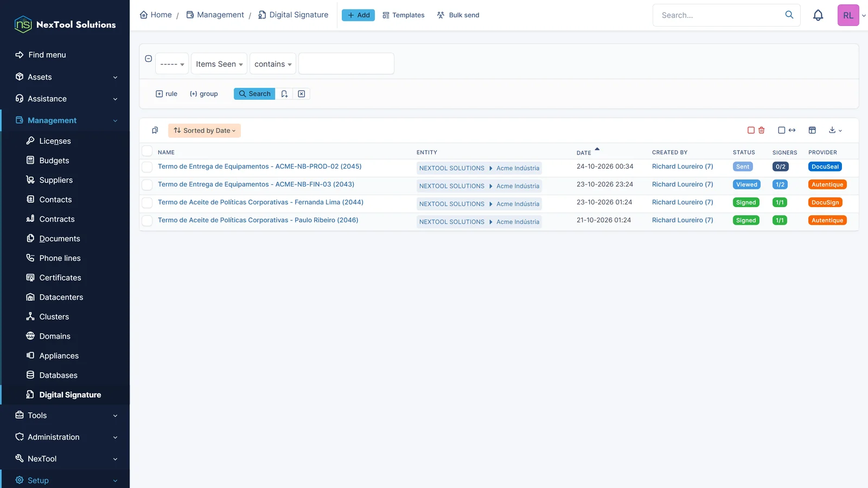Click the column layout table icon
The height and width of the screenshot is (488, 868).
pyautogui.click(x=812, y=130)
